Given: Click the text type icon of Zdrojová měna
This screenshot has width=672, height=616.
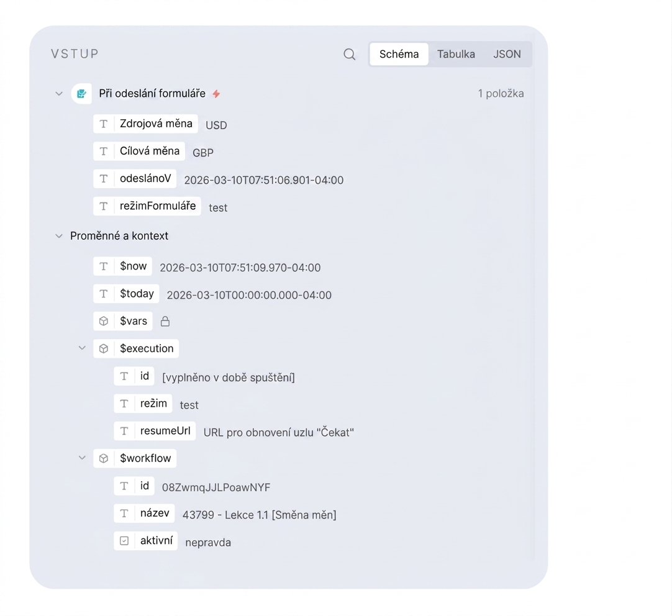Looking at the screenshot, I should pyautogui.click(x=104, y=124).
